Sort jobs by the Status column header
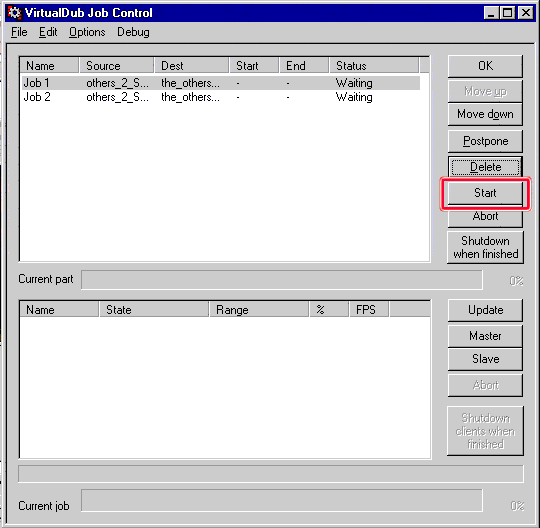The width and height of the screenshot is (540, 528). pyautogui.click(x=374, y=66)
